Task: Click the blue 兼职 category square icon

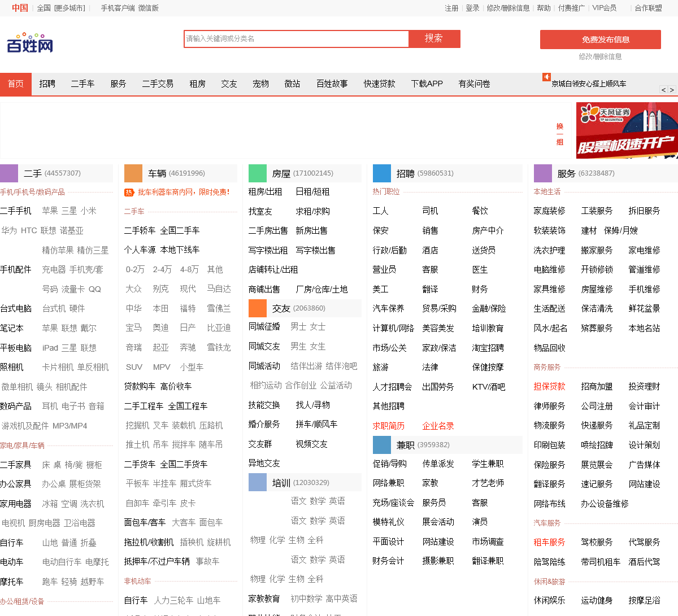Action: pos(381,445)
